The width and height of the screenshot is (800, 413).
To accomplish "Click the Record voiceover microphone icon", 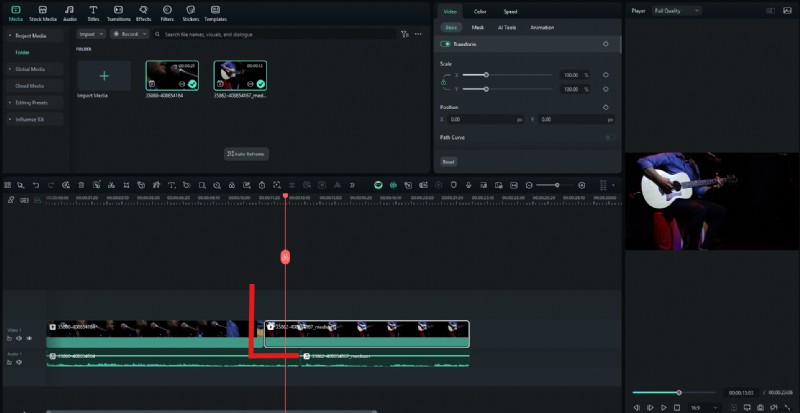I will (x=468, y=185).
